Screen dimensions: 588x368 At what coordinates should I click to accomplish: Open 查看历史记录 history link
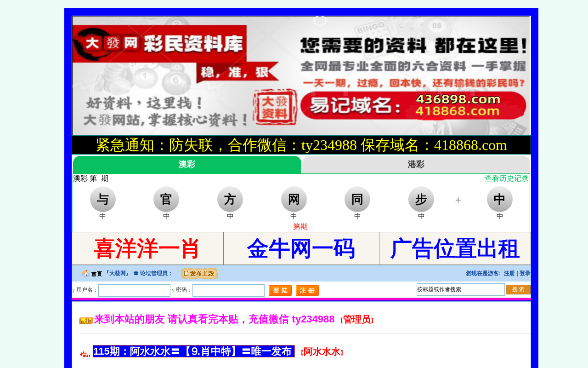tap(507, 178)
